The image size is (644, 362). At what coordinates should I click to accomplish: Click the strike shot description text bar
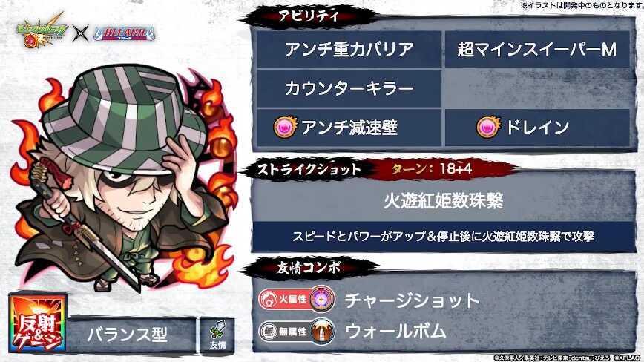[x=444, y=237]
